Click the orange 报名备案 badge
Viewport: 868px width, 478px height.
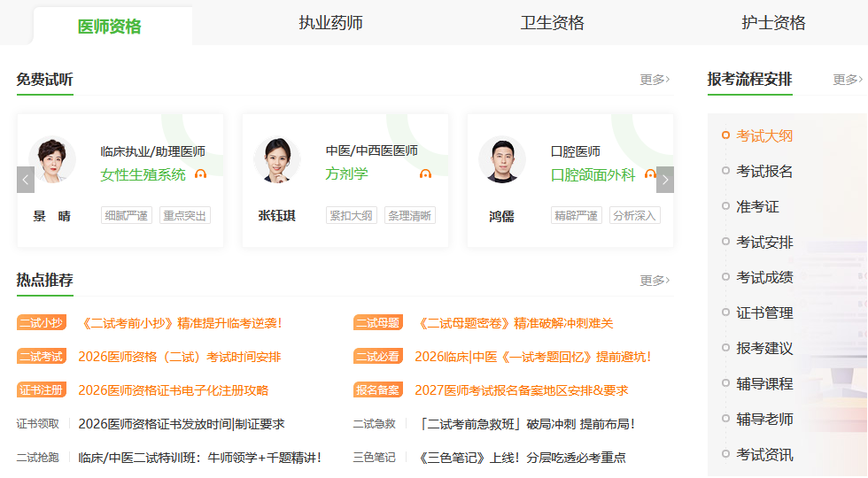point(378,390)
